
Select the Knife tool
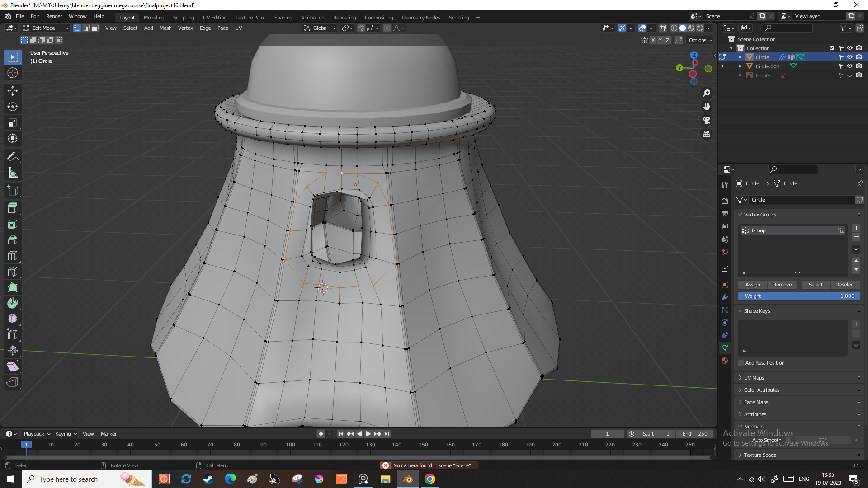pyautogui.click(x=13, y=272)
